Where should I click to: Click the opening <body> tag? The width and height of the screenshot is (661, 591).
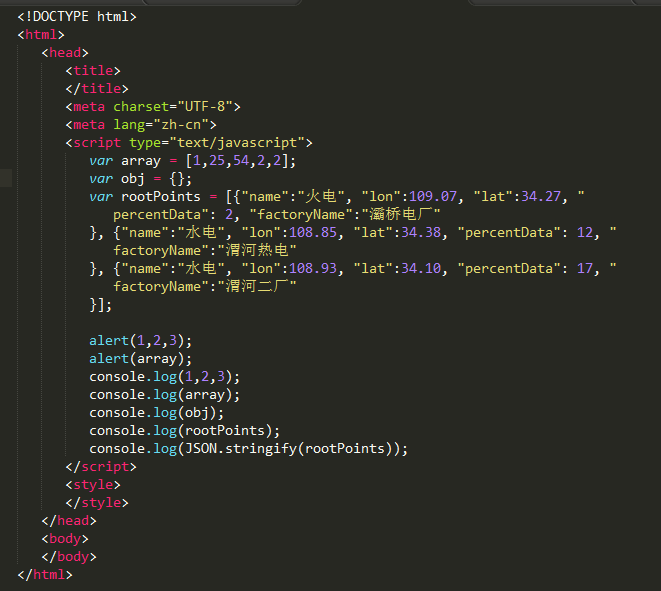coord(65,539)
